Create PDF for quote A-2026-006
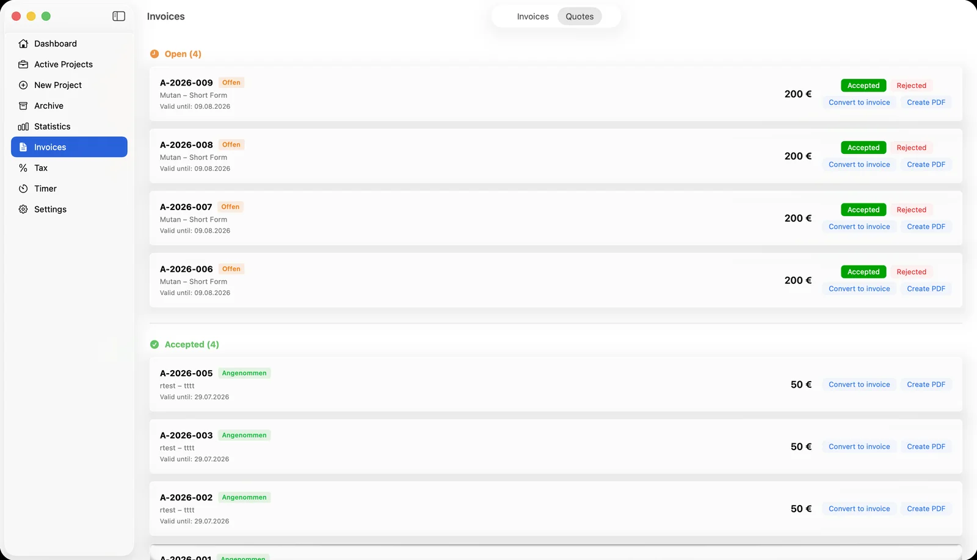 [926, 289]
